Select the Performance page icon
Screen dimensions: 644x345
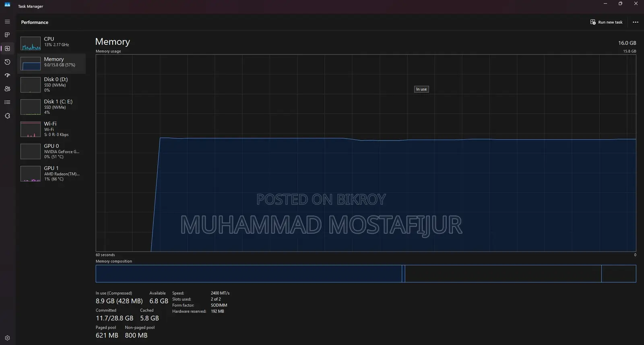coord(7,48)
